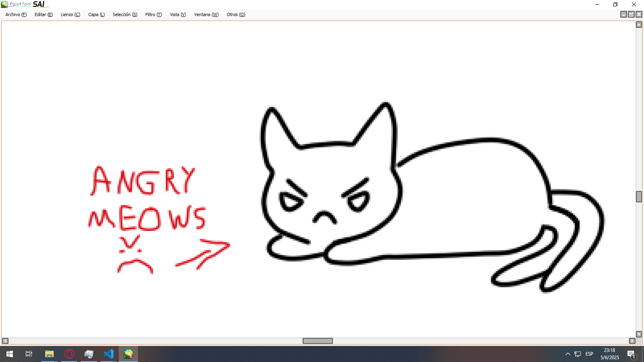The height and width of the screenshot is (362, 644).
Task: Minimize the PaintTool SAI main window
Action: point(597,4)
